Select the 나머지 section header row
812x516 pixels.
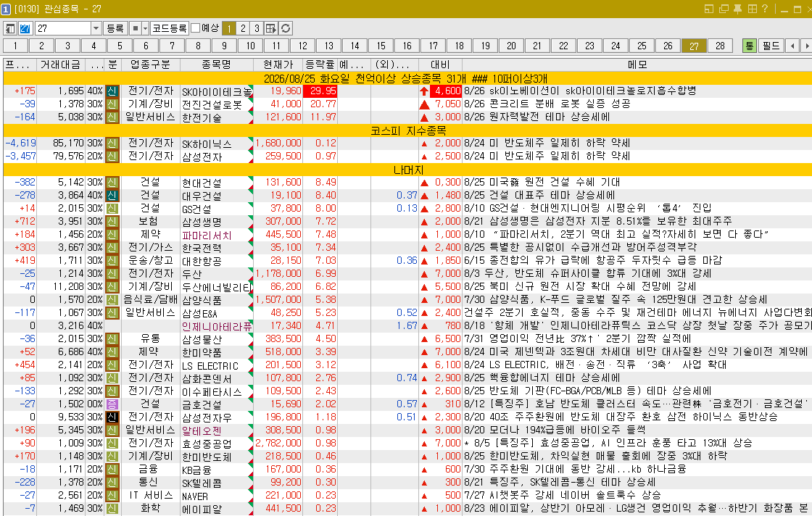click(407, 170)
